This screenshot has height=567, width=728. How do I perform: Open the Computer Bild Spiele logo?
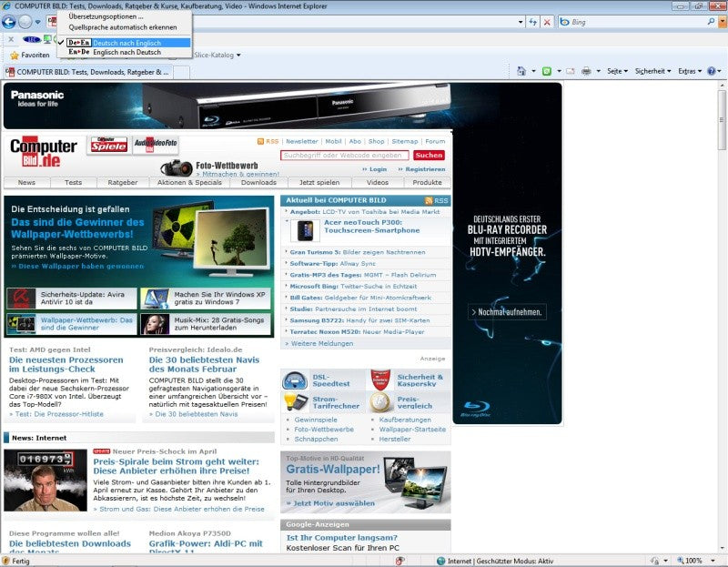(x=108, y=145)
